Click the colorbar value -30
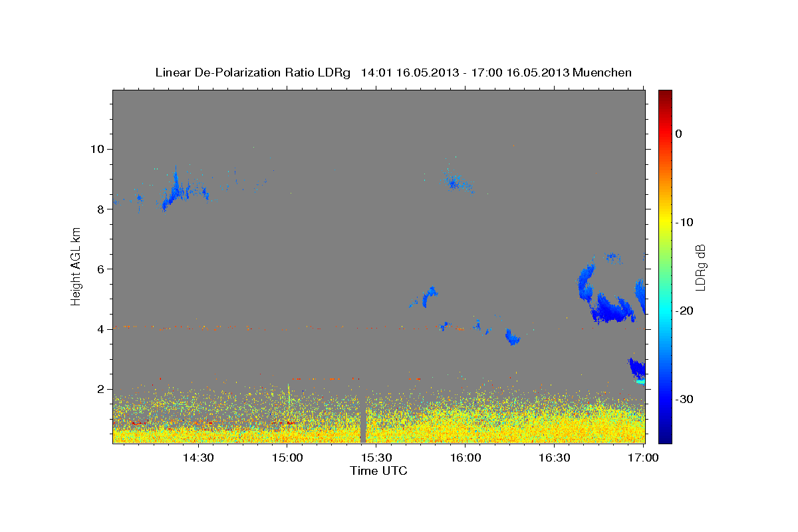This screenshot has height=532, width=798. (684, 399)
